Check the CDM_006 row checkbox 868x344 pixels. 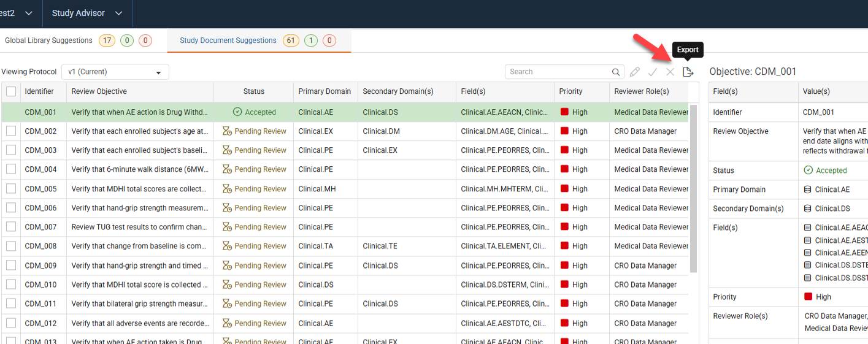(11, 208)
